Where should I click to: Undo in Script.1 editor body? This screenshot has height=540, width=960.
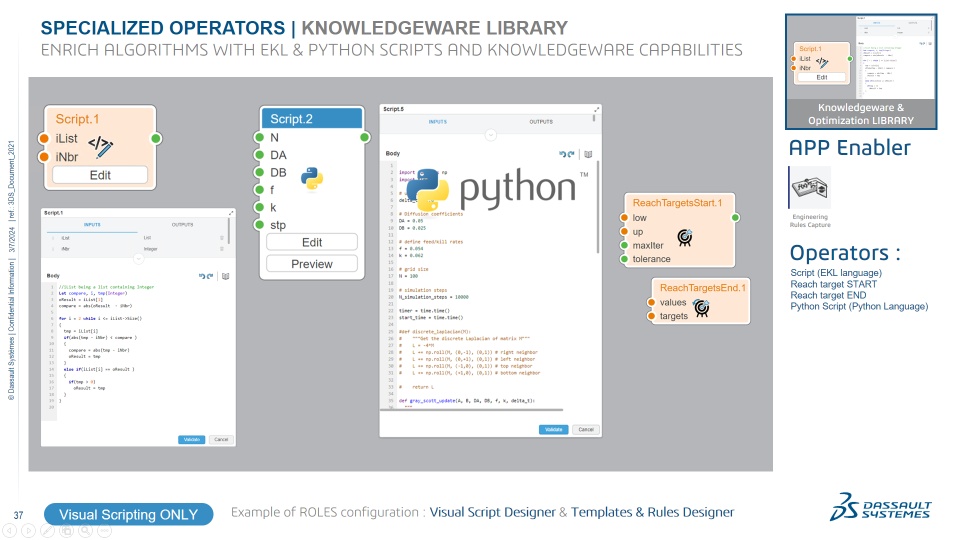pos(201,276)
